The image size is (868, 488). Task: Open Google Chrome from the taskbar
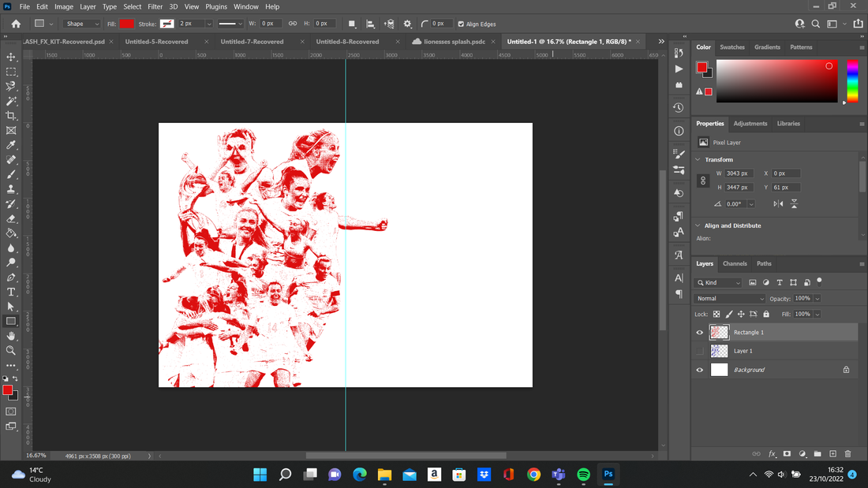click(533, 474)
